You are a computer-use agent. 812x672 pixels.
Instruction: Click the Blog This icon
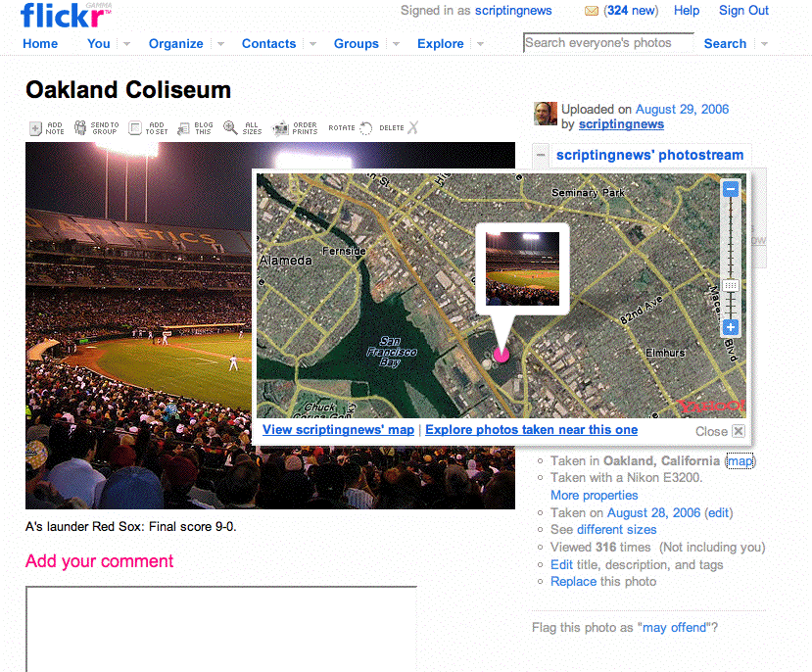(183, 128)
